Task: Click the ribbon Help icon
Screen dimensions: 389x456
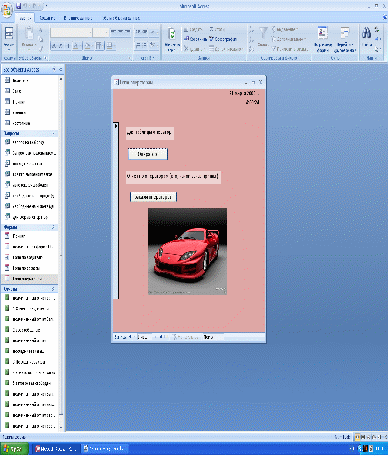Action: click(x=385, y=18)
